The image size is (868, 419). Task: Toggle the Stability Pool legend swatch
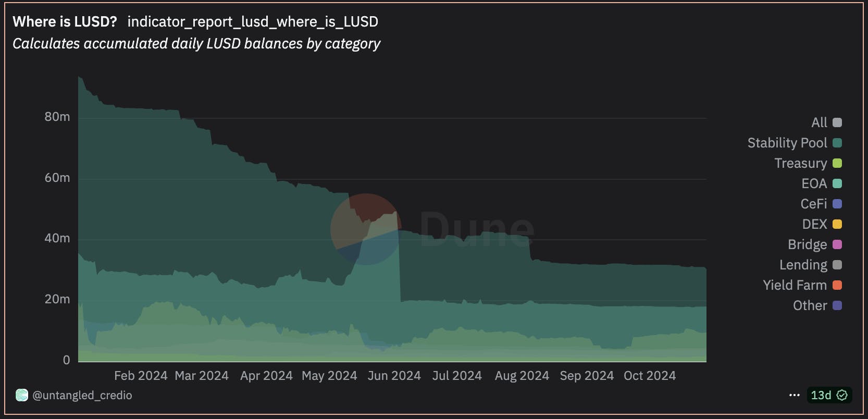click(x=837, y=143)
